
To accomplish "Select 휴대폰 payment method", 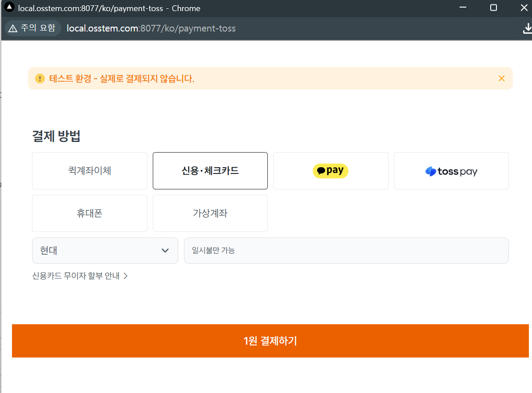I will tap(90, 213).
